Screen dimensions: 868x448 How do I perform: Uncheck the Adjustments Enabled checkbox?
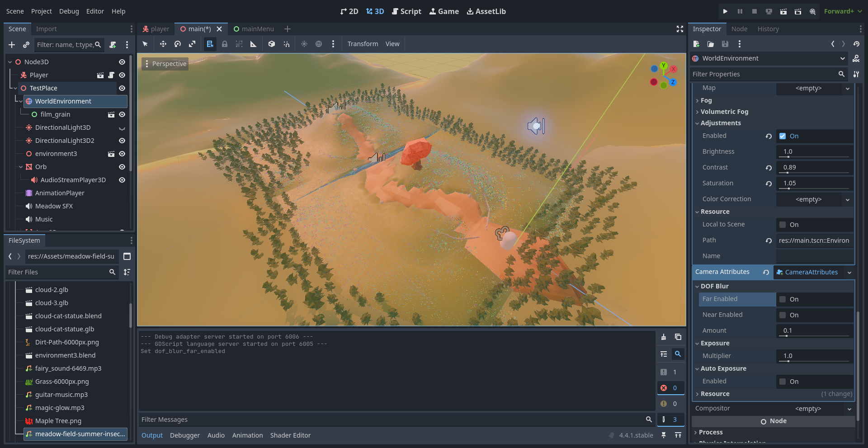coord(783,136)
